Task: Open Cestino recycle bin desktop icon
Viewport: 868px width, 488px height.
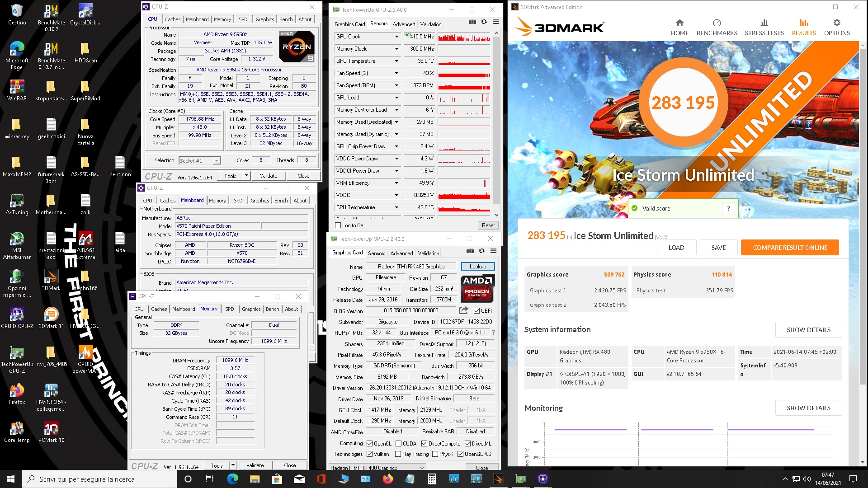Action: click(x=17, y=14)
